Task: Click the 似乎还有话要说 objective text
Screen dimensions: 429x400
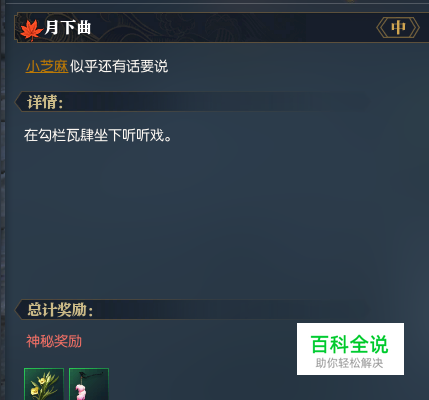Action: pyautogui.click(x=119, y=66)
